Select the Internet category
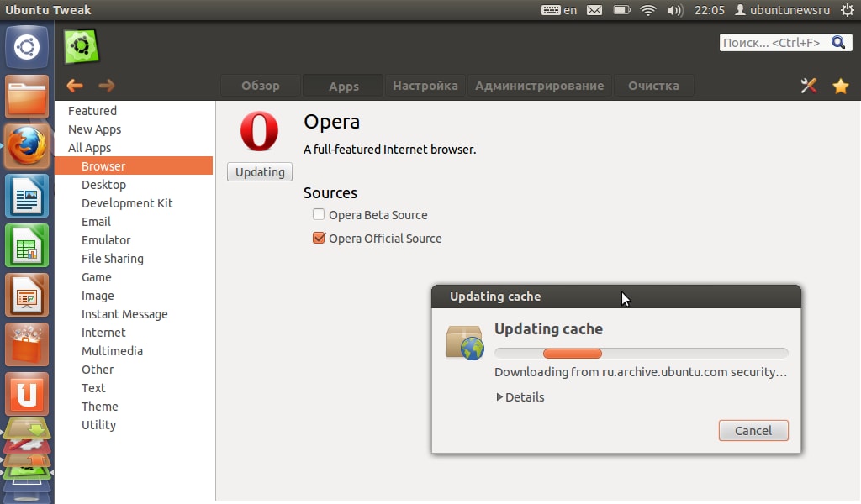 tap(134, 333)
